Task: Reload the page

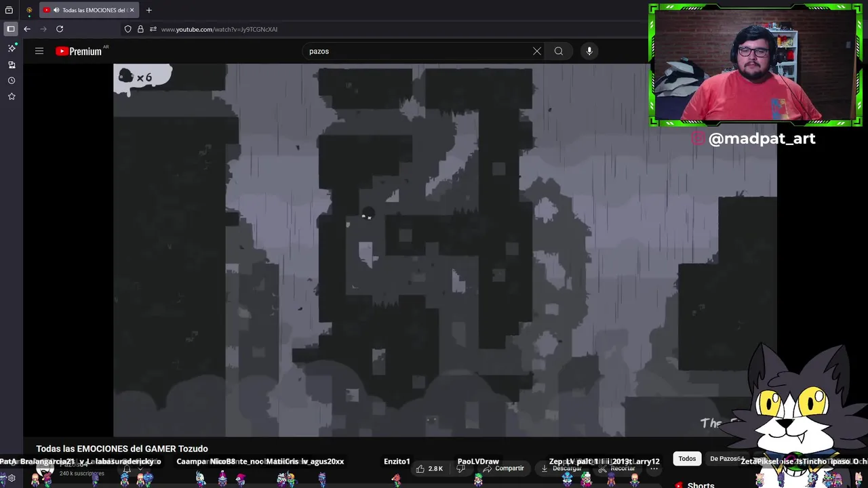Action: 60,29
